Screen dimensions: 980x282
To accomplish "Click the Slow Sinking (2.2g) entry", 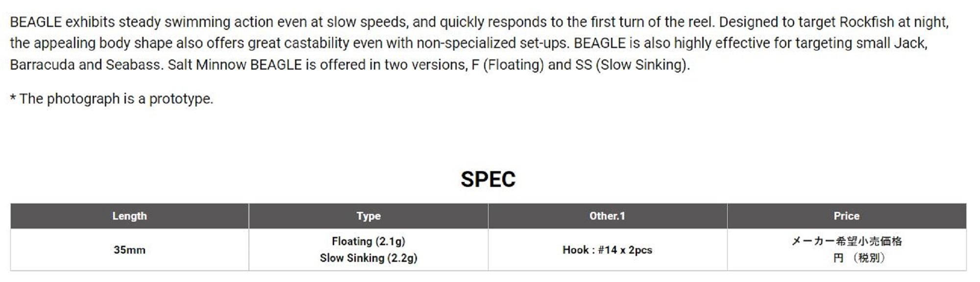I will pos(368,258).
